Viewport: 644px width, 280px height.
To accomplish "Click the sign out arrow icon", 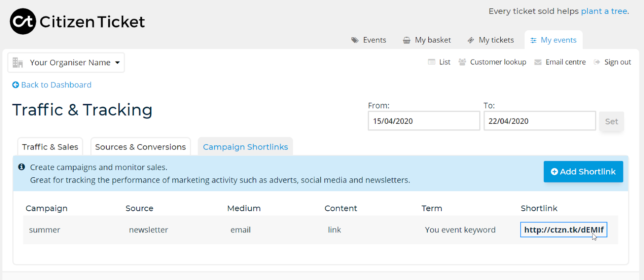I will (x=597, y=62).
